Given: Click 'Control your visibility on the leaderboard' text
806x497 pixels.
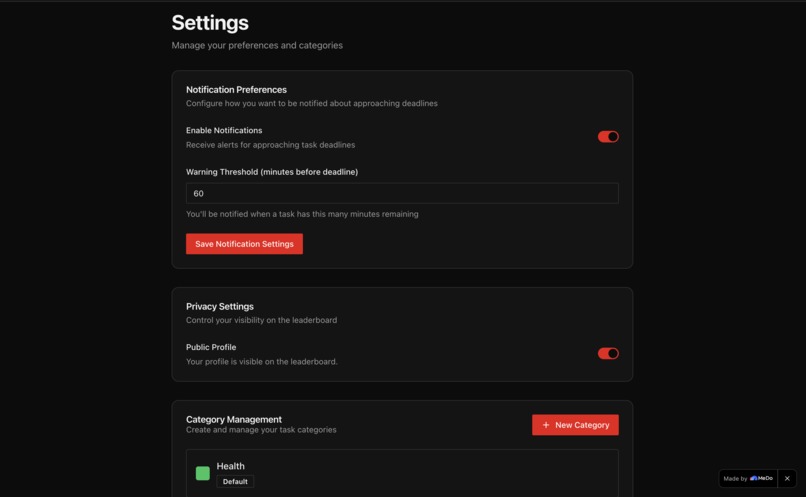Looking at the screenshot, I should pyautogui.click(x=262, y=320).
